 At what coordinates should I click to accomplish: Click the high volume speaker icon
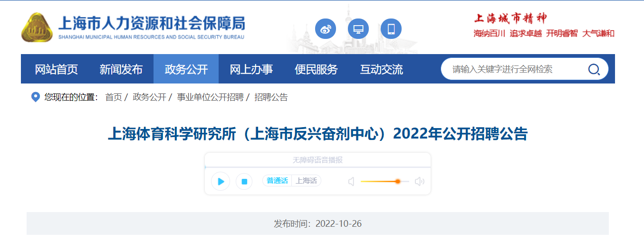[x=419, y=181]
